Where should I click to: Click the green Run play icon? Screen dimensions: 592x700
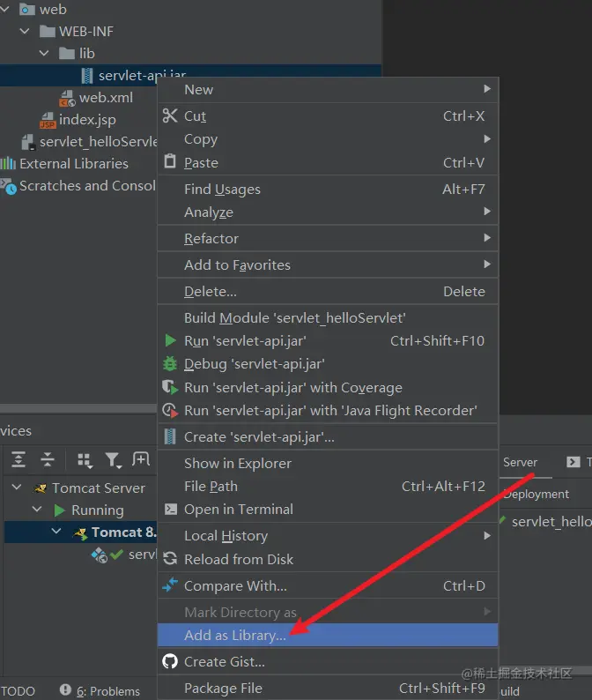170,340
